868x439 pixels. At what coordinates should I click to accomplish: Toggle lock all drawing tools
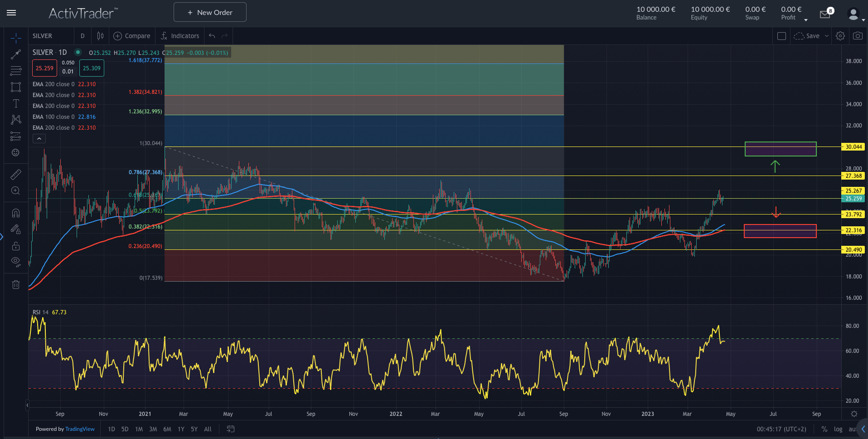click(x=16, y=246)
